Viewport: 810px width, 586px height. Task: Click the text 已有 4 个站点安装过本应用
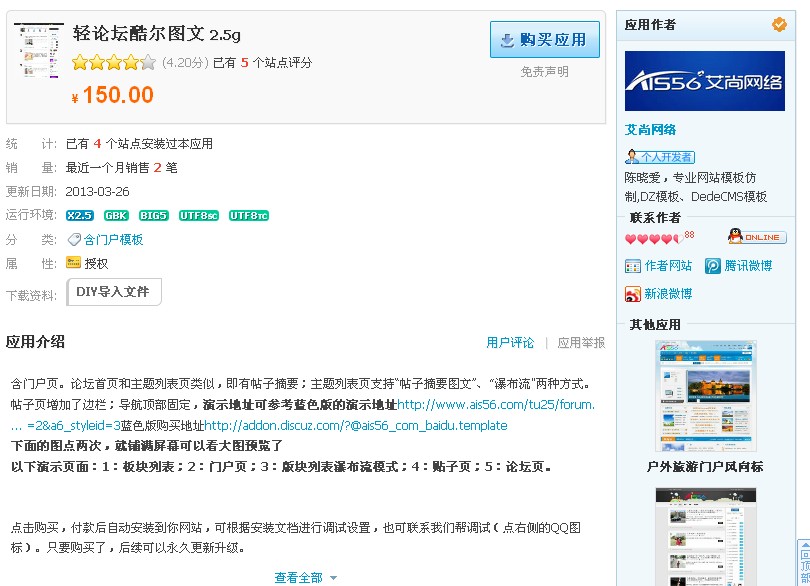coord(139,144)
